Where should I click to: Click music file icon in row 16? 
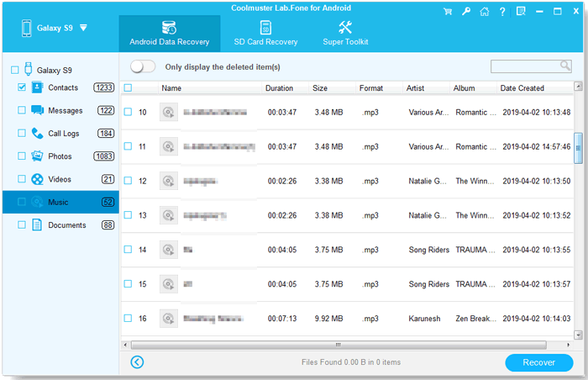168,319
